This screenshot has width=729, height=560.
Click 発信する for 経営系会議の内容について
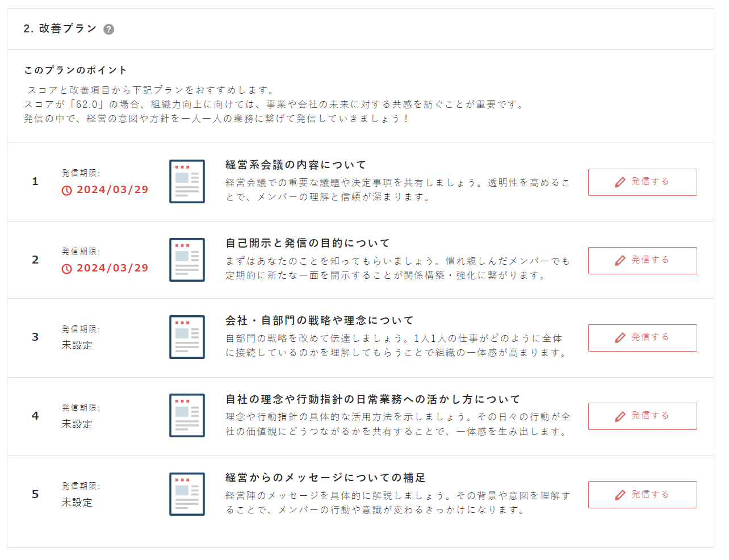(642, 182)
